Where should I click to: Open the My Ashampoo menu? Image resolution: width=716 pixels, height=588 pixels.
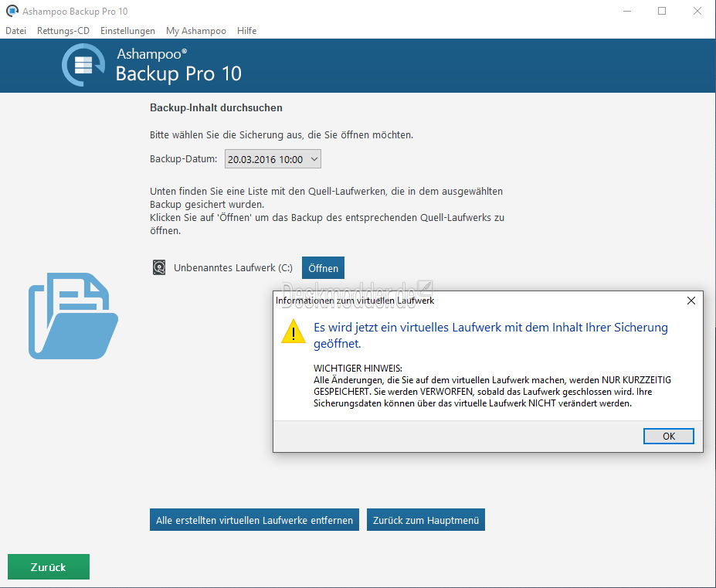coord(196,31)
